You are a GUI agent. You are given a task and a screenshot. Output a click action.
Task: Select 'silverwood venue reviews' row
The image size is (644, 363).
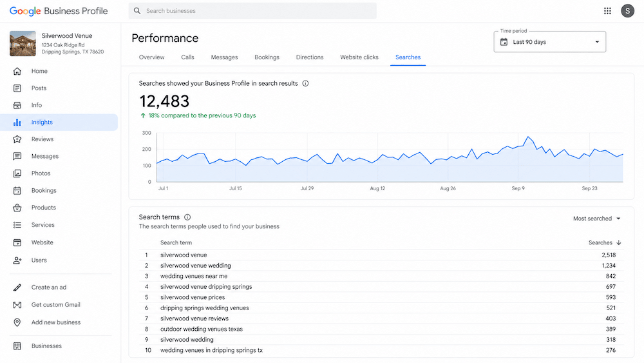(x=381, y=319)
